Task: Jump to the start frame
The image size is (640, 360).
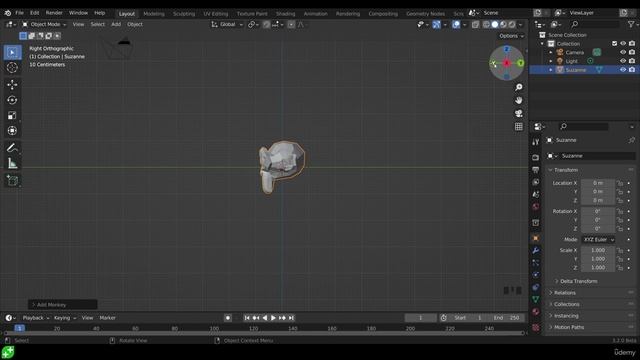Action: tap(247, 318)
